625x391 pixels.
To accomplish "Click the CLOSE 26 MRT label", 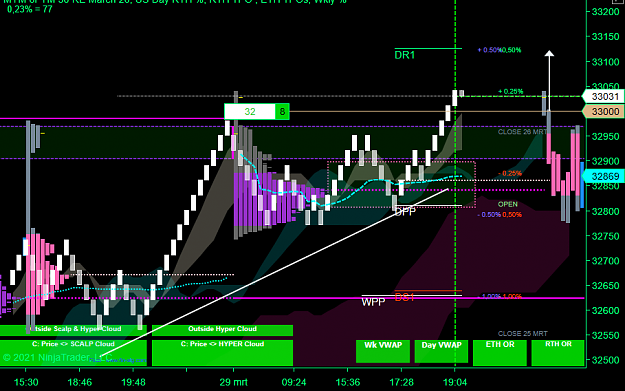I will 523,132.
